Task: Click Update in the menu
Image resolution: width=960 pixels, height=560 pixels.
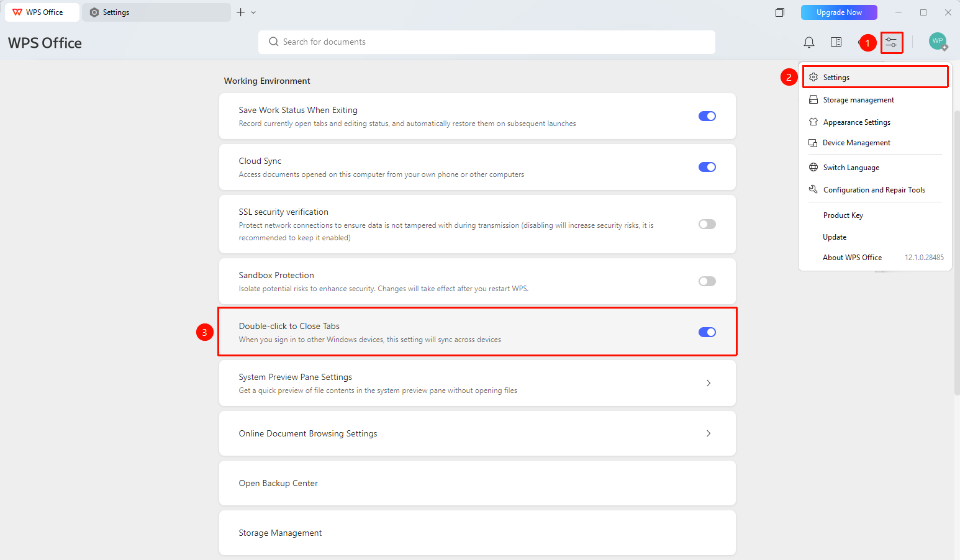Action: 876,237
